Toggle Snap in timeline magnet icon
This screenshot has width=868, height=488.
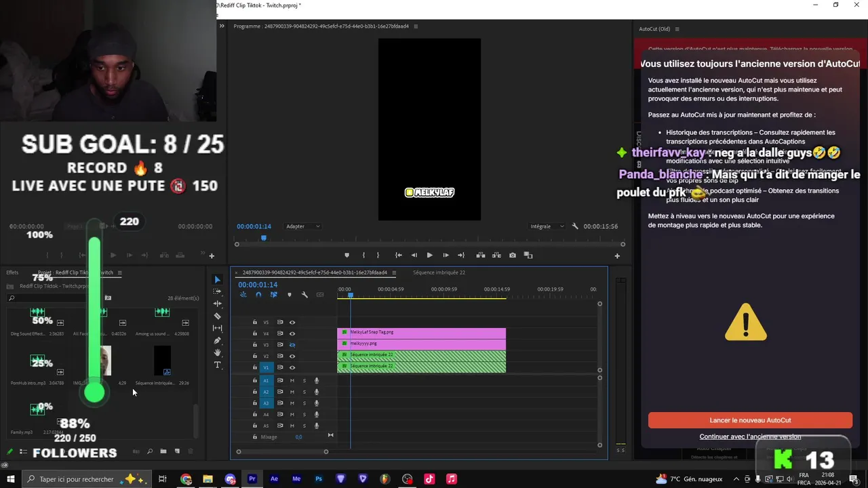pos(258,295)
